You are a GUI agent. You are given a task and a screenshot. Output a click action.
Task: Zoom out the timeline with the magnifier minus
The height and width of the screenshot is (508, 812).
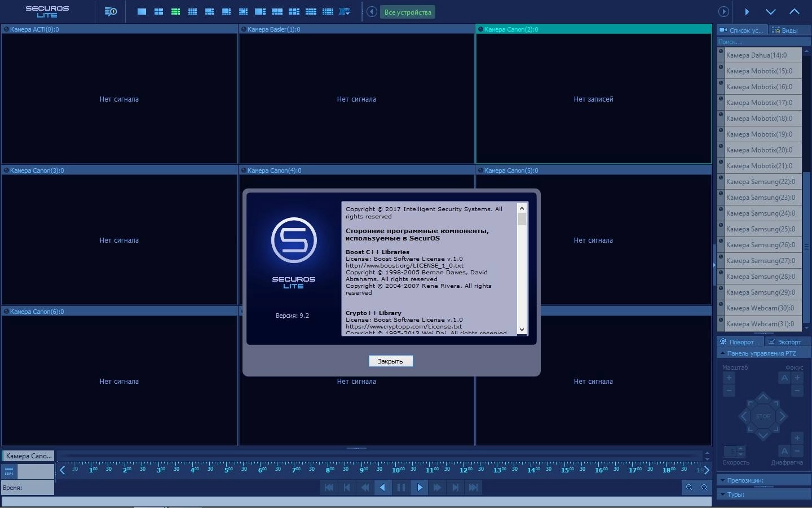tap(689, 487)
